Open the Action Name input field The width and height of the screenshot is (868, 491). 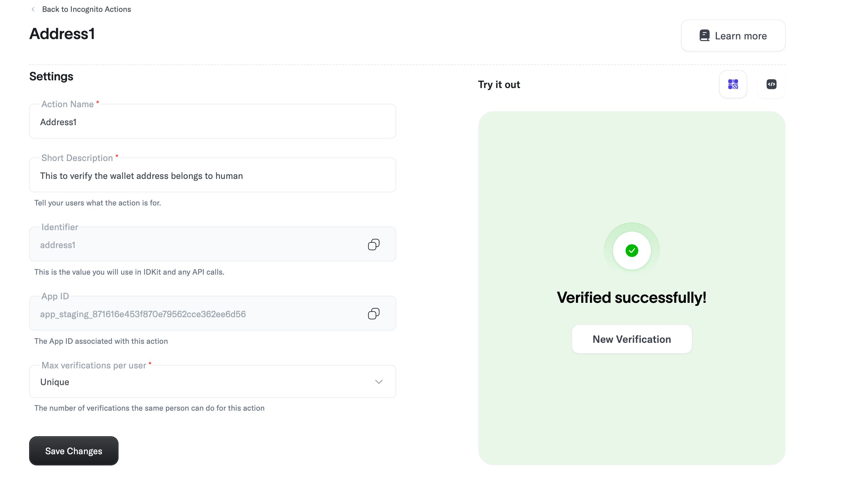pos(213,122)
